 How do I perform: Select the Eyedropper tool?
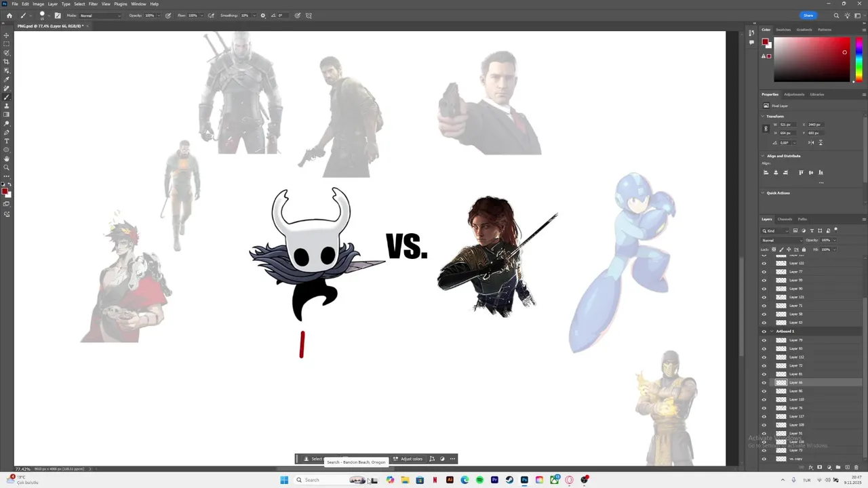point(7,79)
